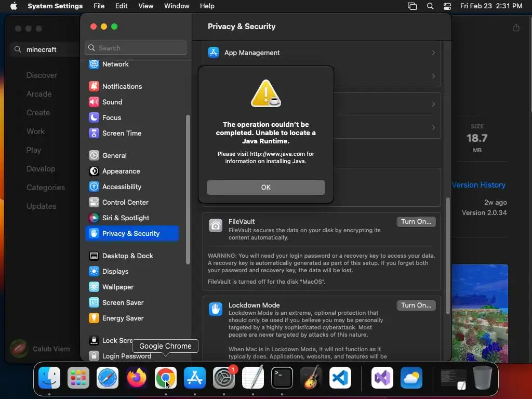This screenshot has width=532, height=399.
Task: Launch Firefox from the Dock
Action: (x=137, y=378)
